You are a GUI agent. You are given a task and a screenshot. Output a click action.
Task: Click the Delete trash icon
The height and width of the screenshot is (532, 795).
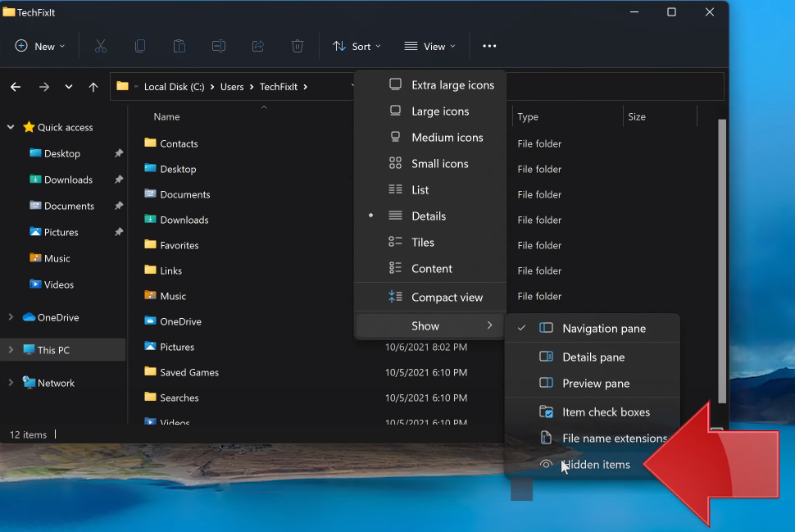[298, 46]
